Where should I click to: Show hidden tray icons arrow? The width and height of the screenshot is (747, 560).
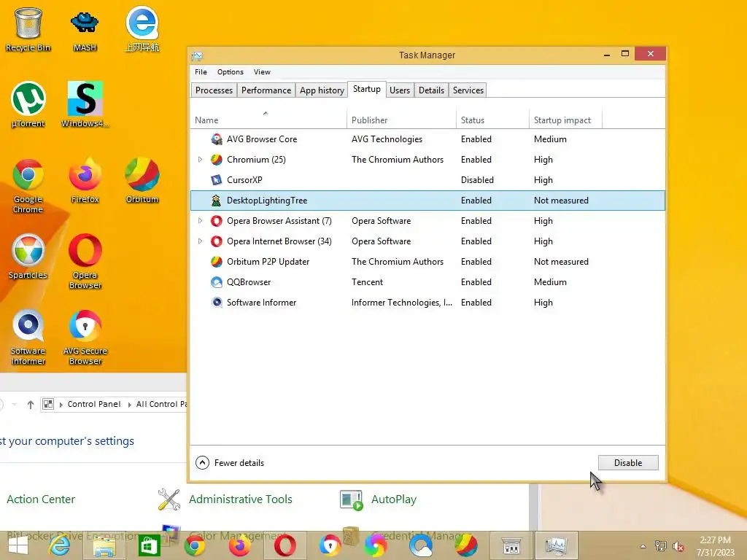click(643, 547)
